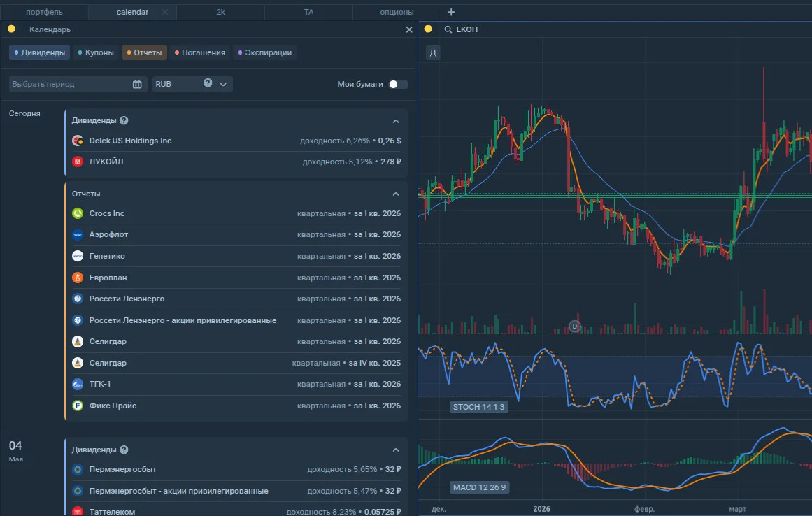The height and width of the screenshot is (516, 812).
Task: Toggle the Купоны filter chip
Action: pyautogui.click(x=96, y=52)
